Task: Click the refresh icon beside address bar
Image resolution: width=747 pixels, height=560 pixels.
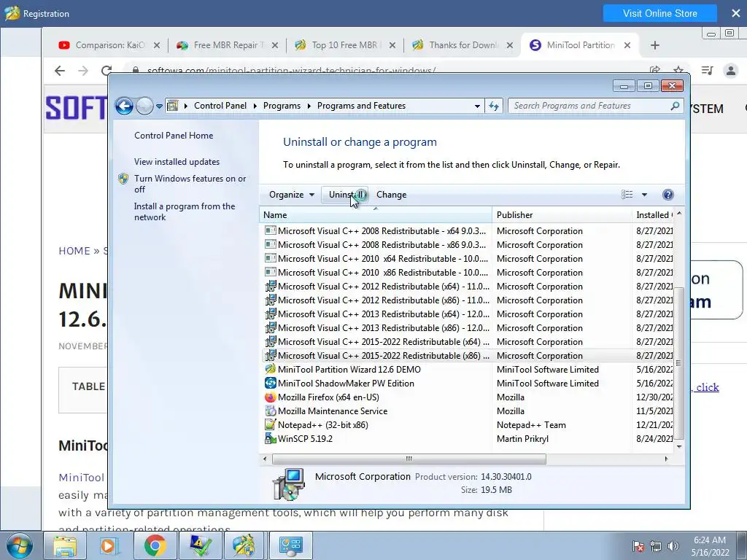Action: pos(494,106)
